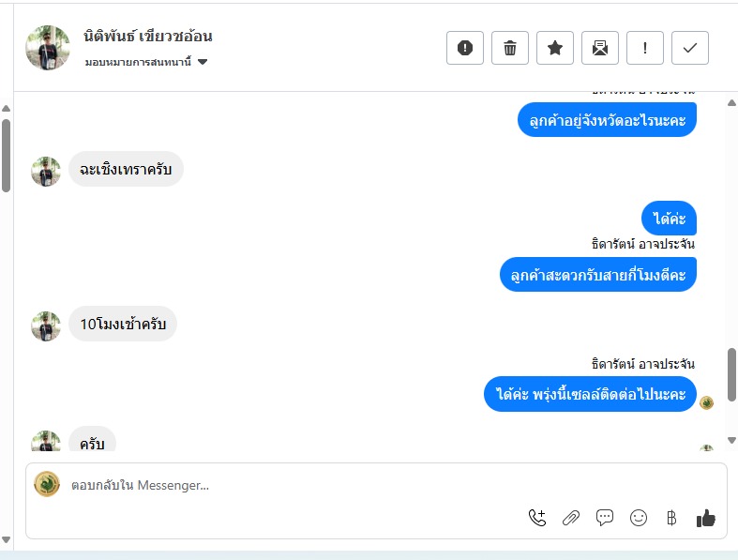The image size is (738, 560).
Task: Attach a file with the paperclip icon
Action: click(571, 518)
